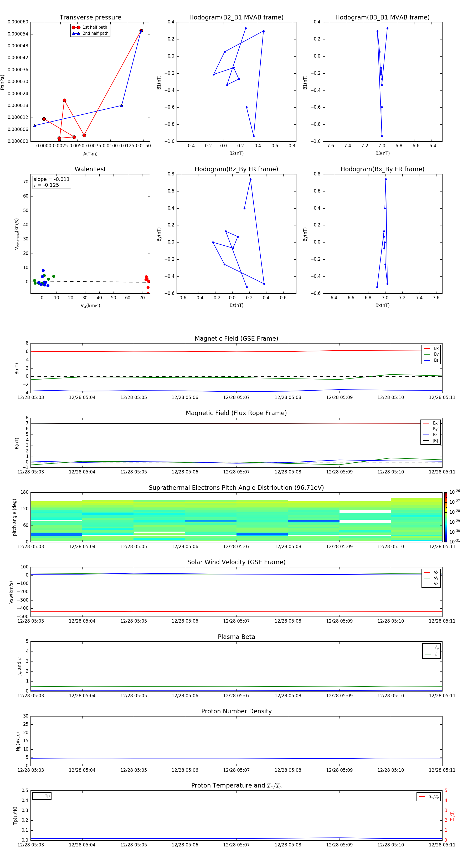Click the topmost red point in Transverse pressure
This screenshot has width=473, height=868.
pos(141,31)
